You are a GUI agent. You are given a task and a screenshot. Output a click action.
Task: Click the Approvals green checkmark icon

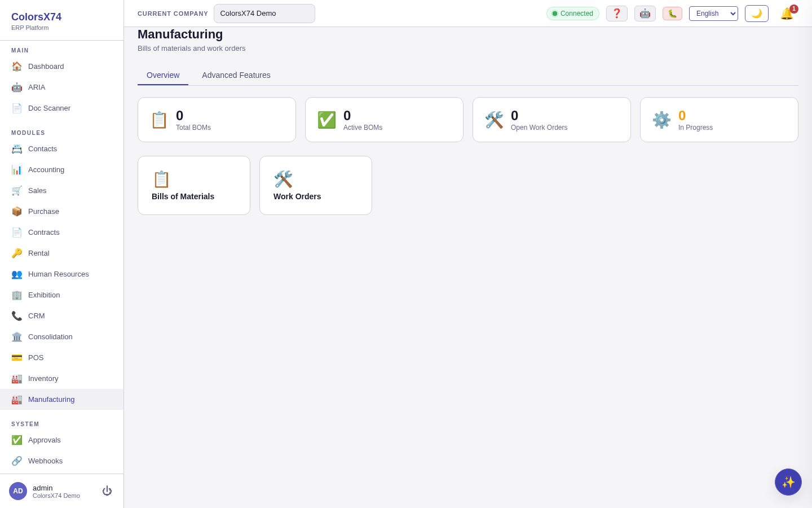17,440
